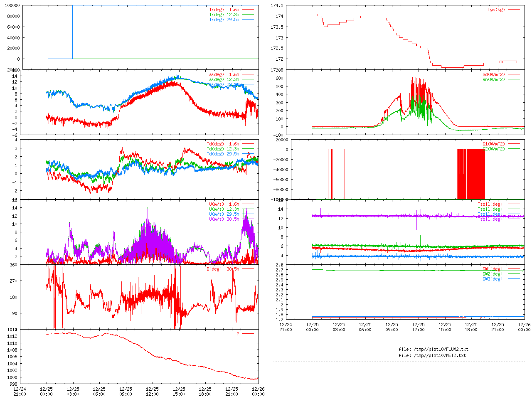
Task: Click the file path /tmp//plot10/MET2.txt
Action: tap(432, 355)
